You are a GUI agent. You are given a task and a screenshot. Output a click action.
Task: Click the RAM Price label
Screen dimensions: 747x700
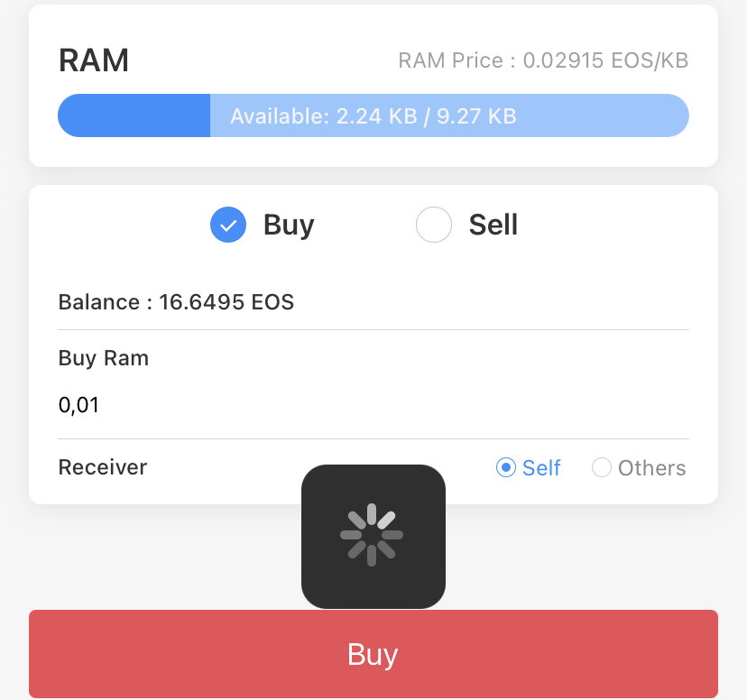[543, 60]
